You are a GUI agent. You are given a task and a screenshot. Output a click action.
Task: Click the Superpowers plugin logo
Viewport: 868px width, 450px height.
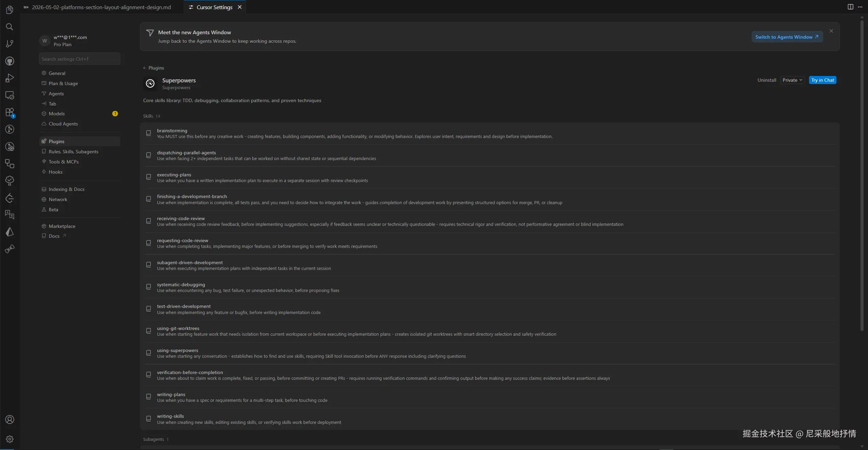[150, 83]
